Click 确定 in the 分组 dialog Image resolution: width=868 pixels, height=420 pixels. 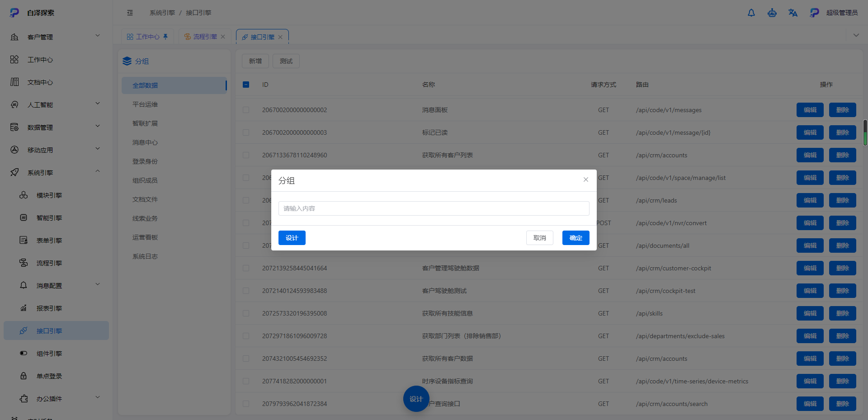pyautogui.click(x=576, y=238)
